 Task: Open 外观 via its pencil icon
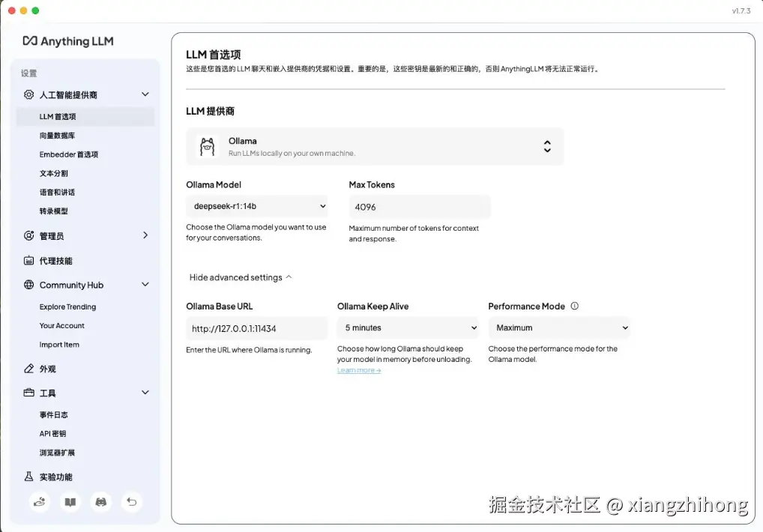(x=28, y=369)
